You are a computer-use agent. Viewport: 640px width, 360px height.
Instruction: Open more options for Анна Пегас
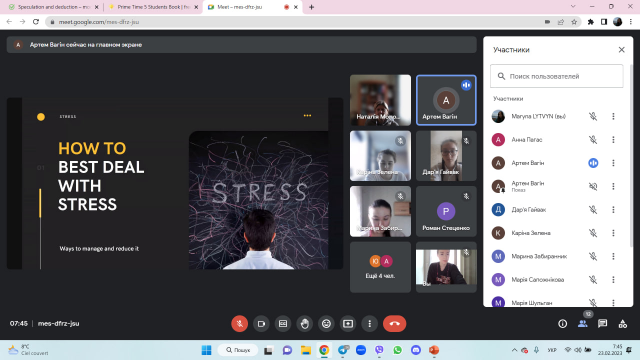tap(613, 140)
